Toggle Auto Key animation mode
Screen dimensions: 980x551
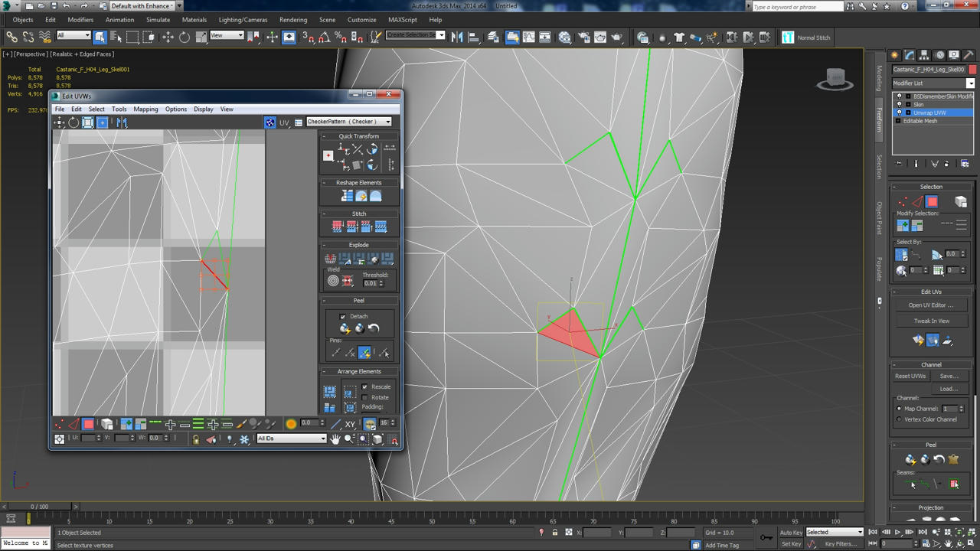point(791,532)
